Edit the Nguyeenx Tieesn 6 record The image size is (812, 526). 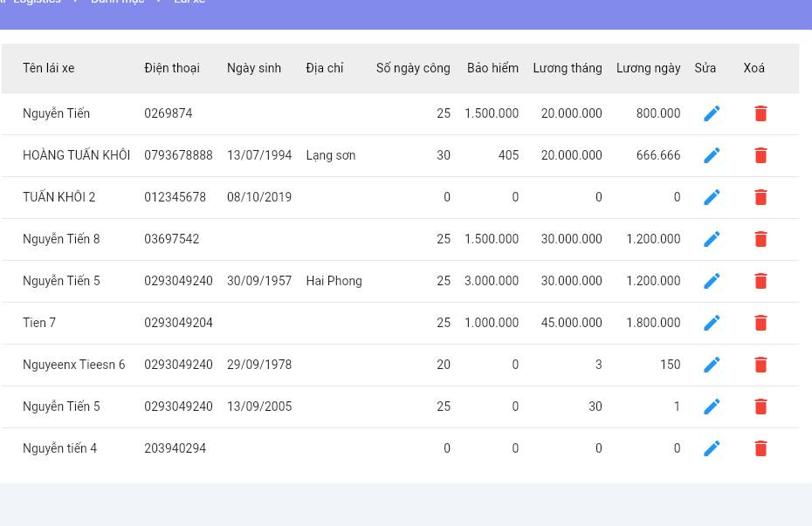712,365
